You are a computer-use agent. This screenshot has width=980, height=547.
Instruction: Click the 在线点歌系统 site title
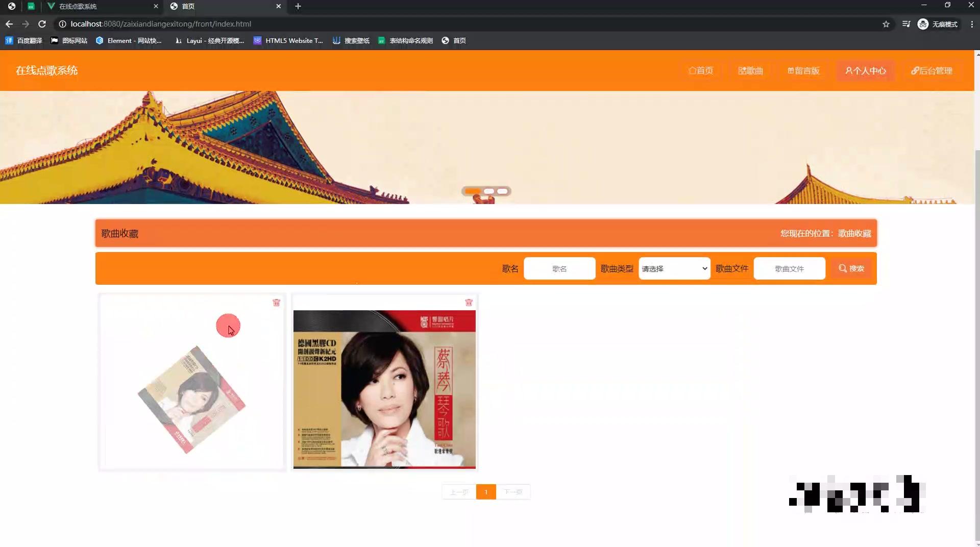tap(46, 70)
